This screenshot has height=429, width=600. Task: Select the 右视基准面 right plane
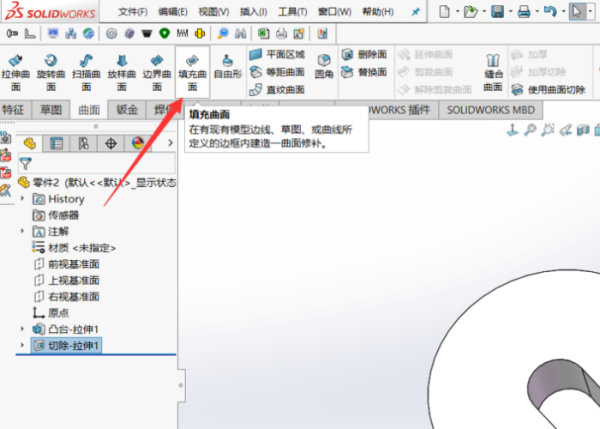(x=67, y=297)
